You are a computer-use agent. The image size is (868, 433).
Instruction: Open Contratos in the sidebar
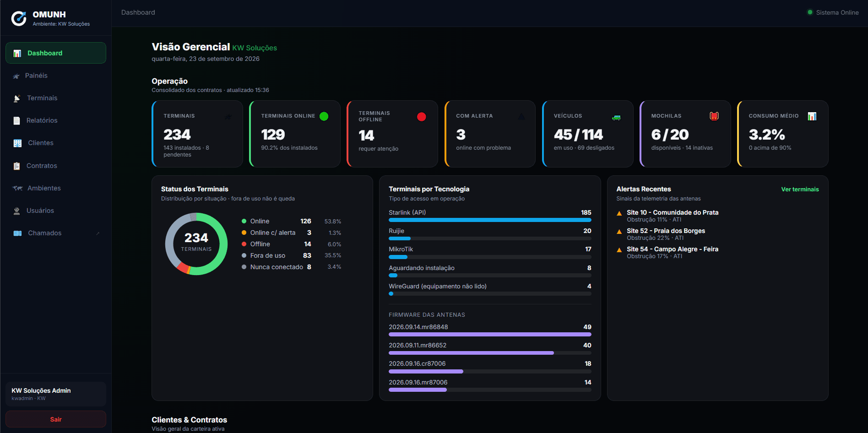(x=56, y=166)
